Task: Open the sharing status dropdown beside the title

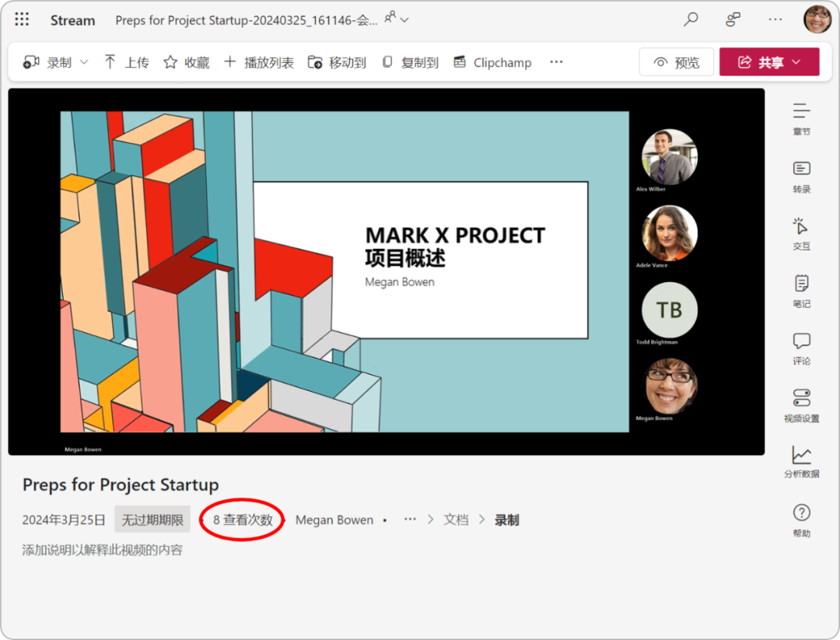Action: [396, 19]
